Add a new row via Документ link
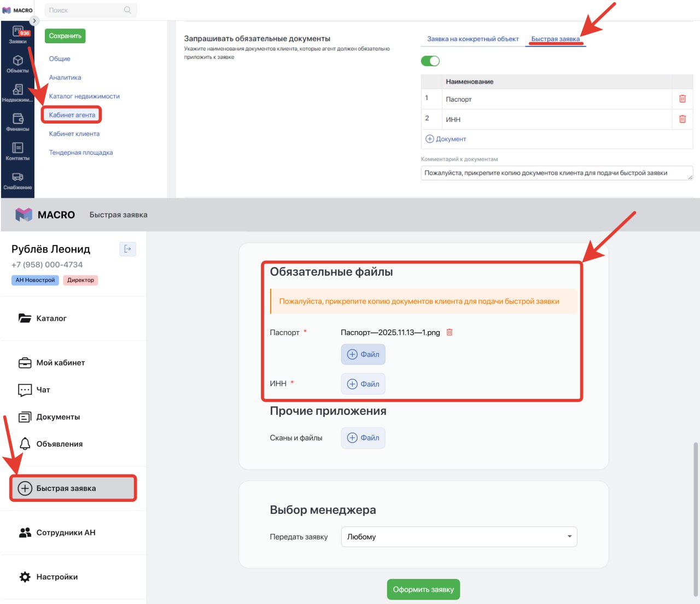Screen dimensions: 700x604 click(446, 139)
